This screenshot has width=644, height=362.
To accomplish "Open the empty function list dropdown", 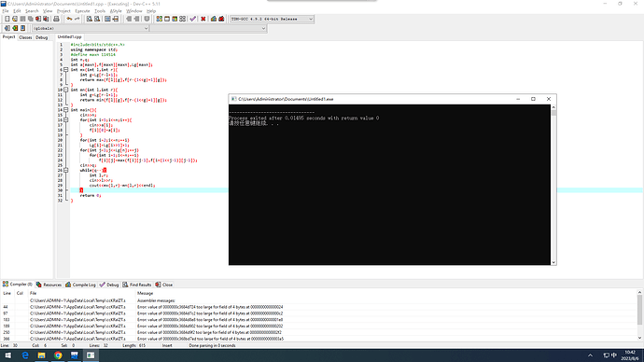I will click(208, 28).
